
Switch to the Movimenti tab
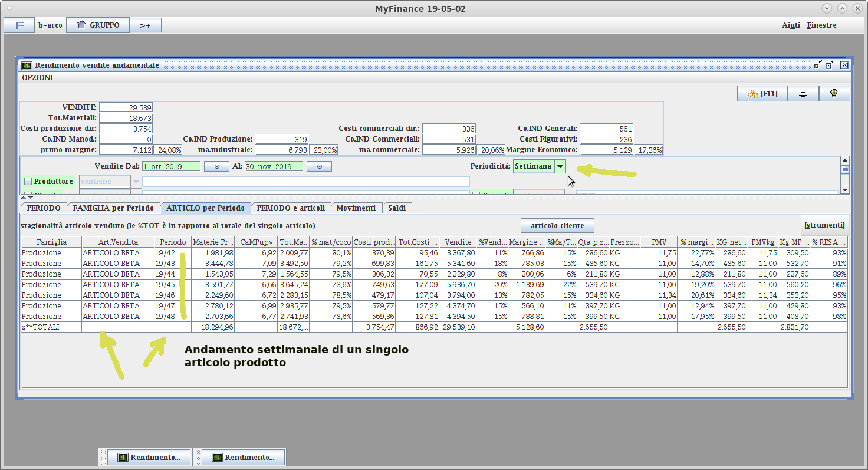coord(356,208)
